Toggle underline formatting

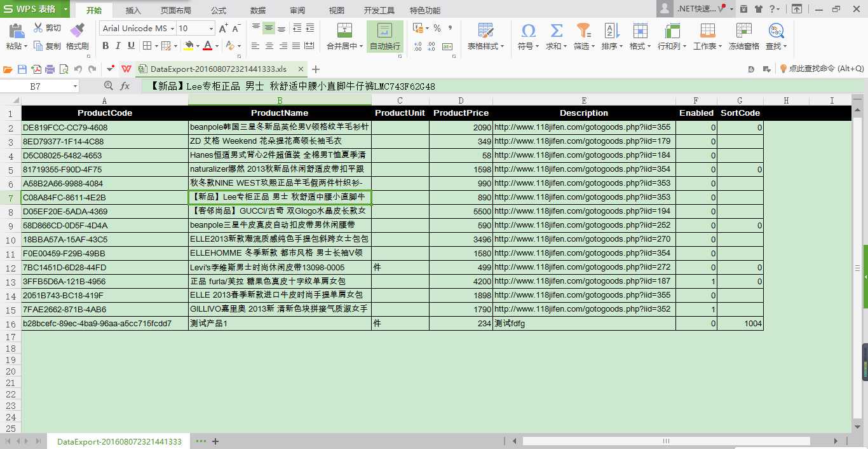[131, 46]
